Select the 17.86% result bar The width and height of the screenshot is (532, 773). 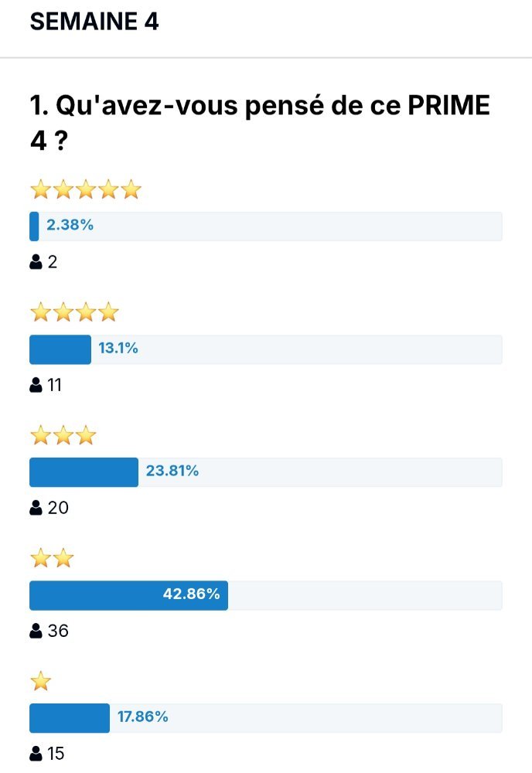click(x=266, y=718)
